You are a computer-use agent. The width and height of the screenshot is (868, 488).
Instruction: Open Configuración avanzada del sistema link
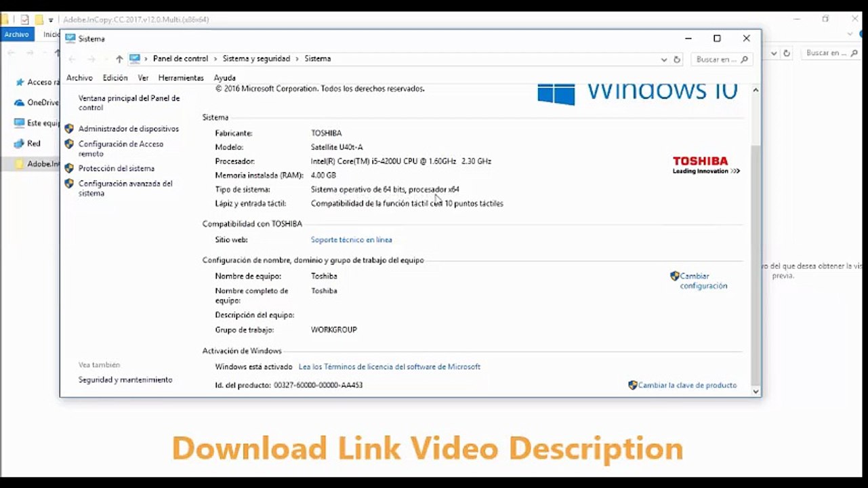click(x=125, y=188)
